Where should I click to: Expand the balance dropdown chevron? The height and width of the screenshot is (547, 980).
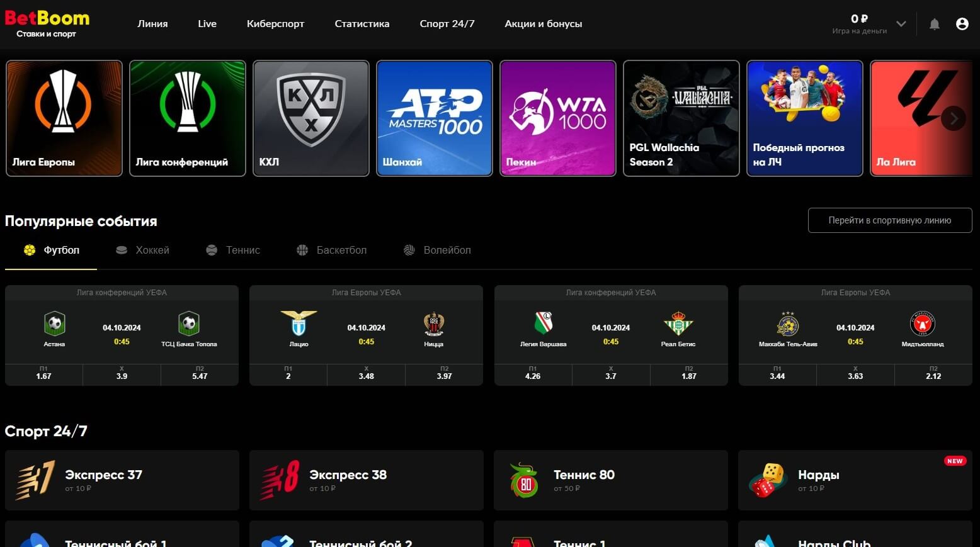coord(901,24)
